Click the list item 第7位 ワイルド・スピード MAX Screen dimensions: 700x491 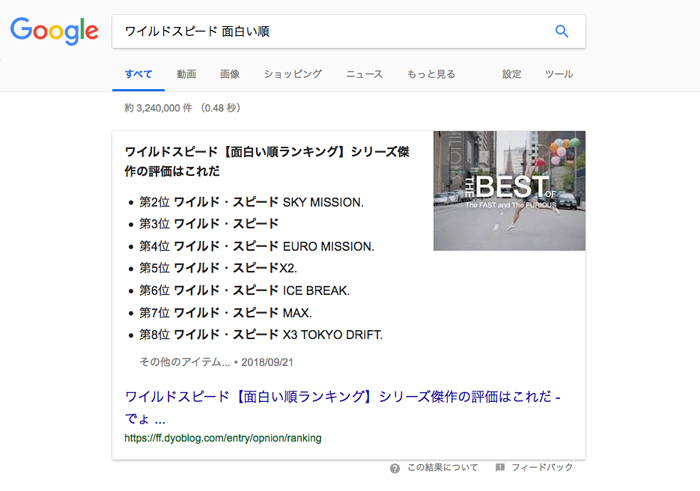tap(225, 313)
